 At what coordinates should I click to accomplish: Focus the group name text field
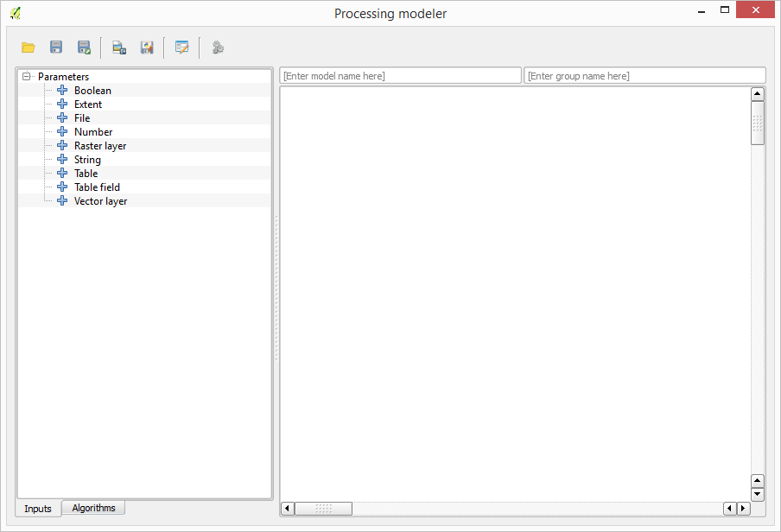point(644,76)
